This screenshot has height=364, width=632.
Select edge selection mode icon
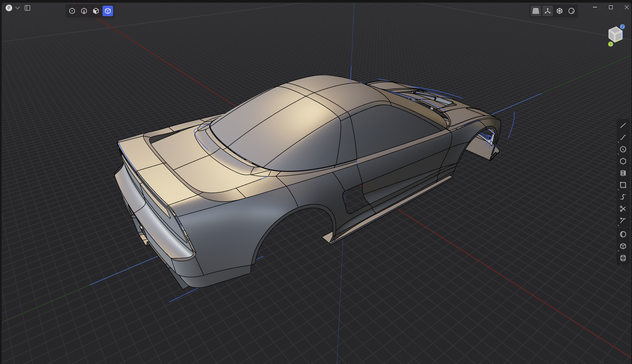[84, 11]
